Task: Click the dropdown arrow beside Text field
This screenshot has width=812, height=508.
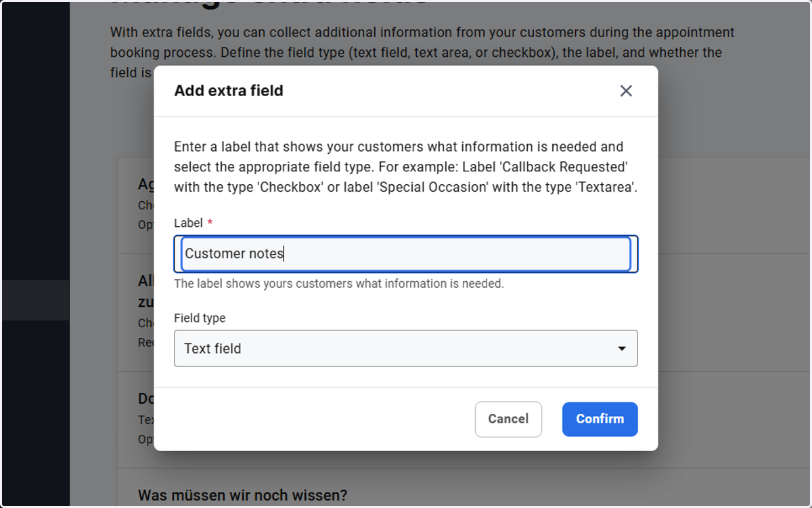Action: click(x=621, y=348)
